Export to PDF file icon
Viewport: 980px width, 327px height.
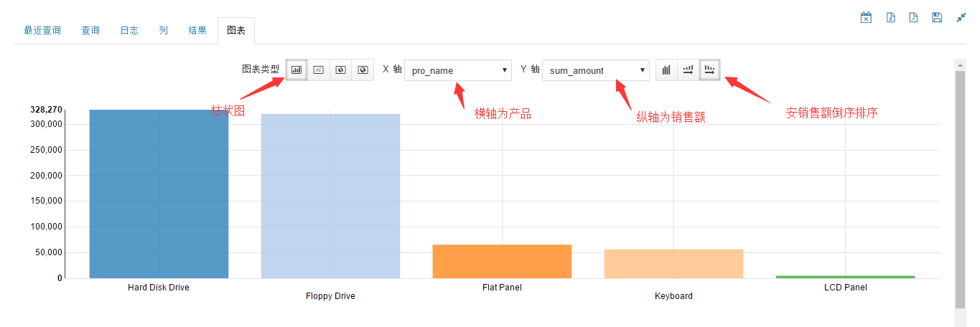[913, 17]
